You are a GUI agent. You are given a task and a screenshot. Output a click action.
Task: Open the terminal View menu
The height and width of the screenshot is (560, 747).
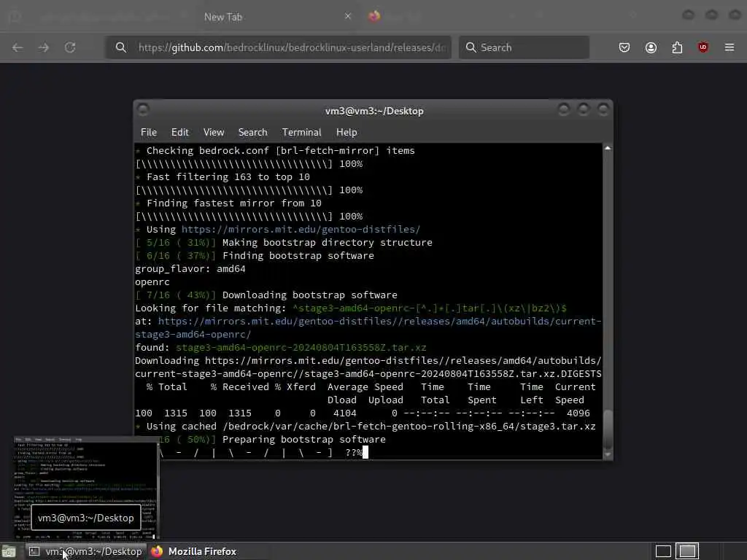214,133
